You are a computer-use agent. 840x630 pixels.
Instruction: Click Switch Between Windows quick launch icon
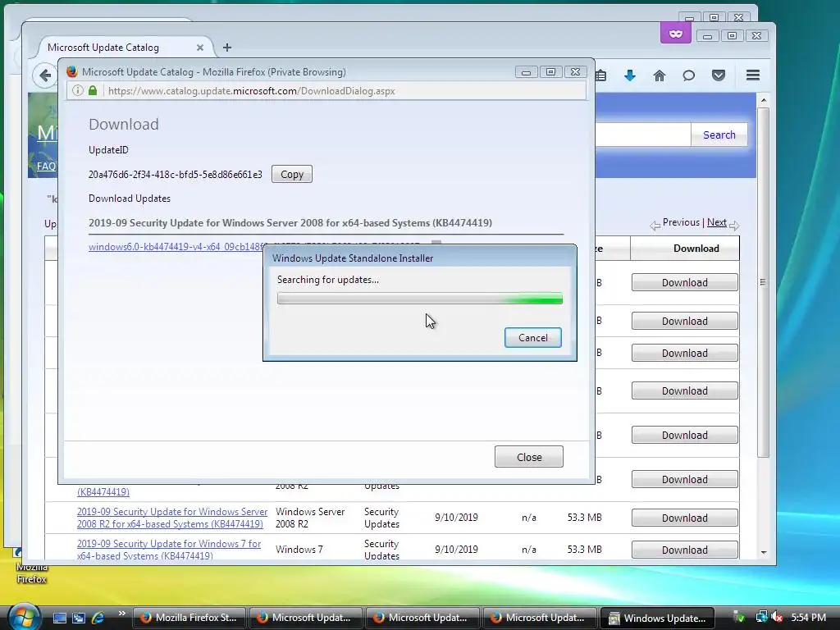click(79, 618)
